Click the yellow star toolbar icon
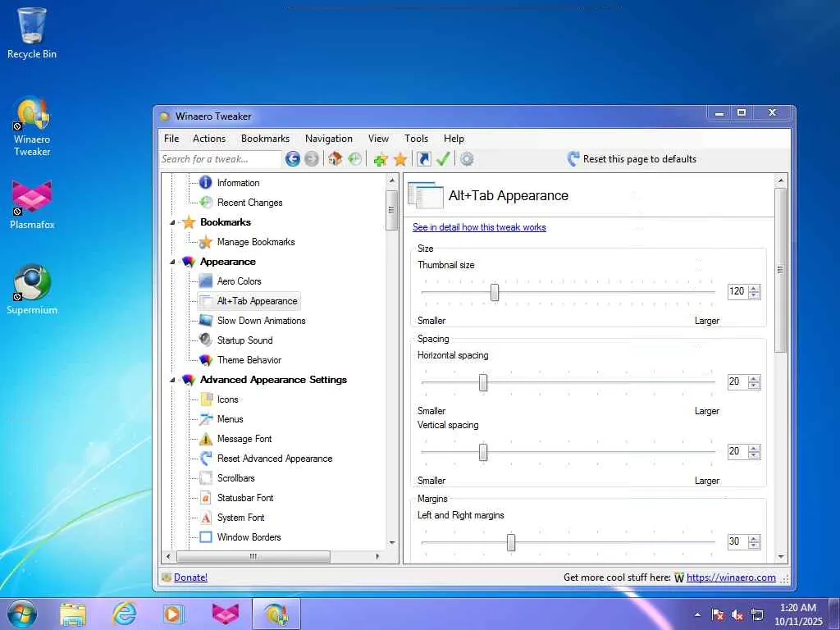The width and height of the screenshot is (840, 630). [x=400, y=159]
